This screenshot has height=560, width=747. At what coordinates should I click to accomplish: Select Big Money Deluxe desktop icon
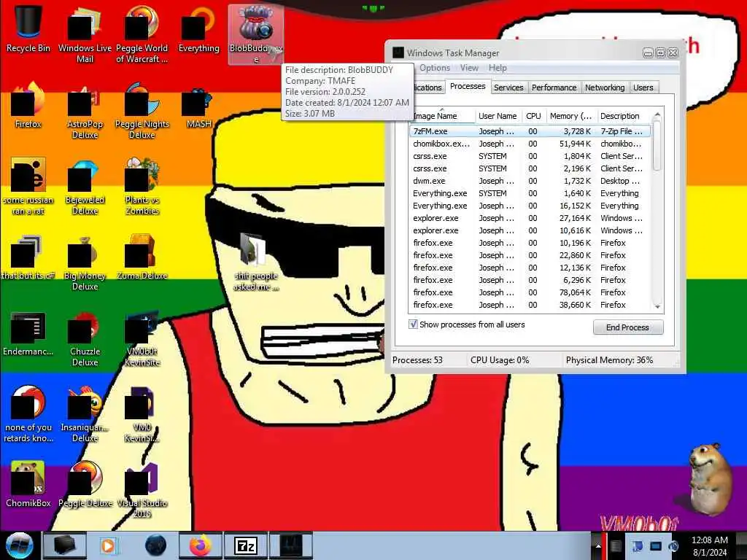(x=85, y=262)
